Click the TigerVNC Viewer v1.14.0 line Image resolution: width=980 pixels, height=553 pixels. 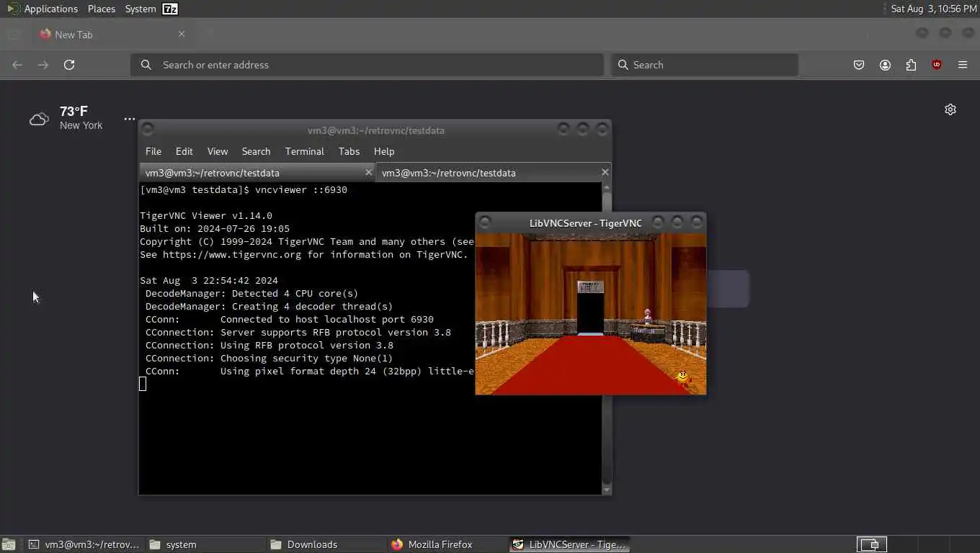click(206, 216)
